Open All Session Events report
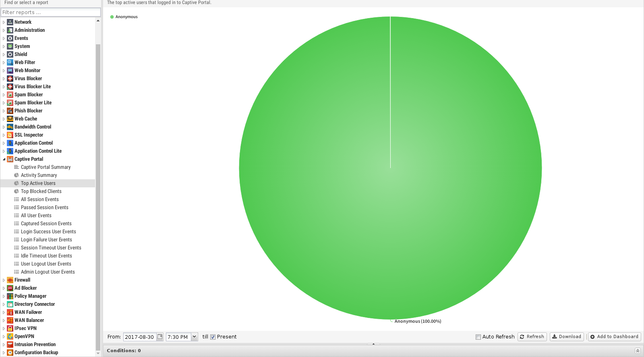Screen dimensions: 644x357 [40, 199]
